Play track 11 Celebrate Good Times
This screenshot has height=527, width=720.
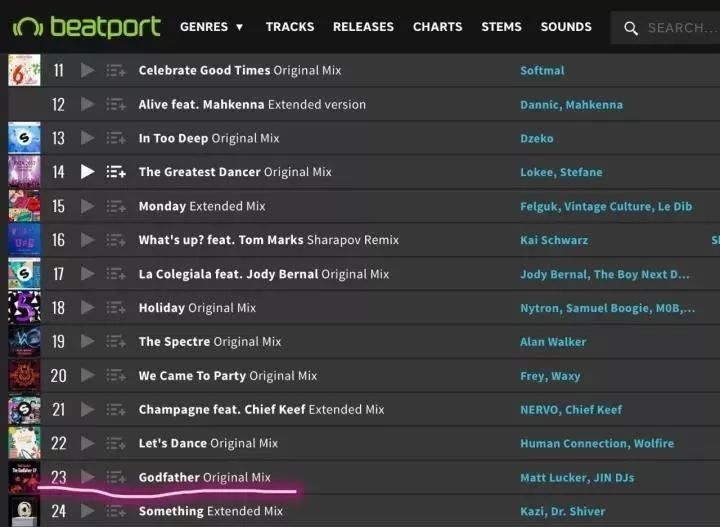click(x=87, y=70)
